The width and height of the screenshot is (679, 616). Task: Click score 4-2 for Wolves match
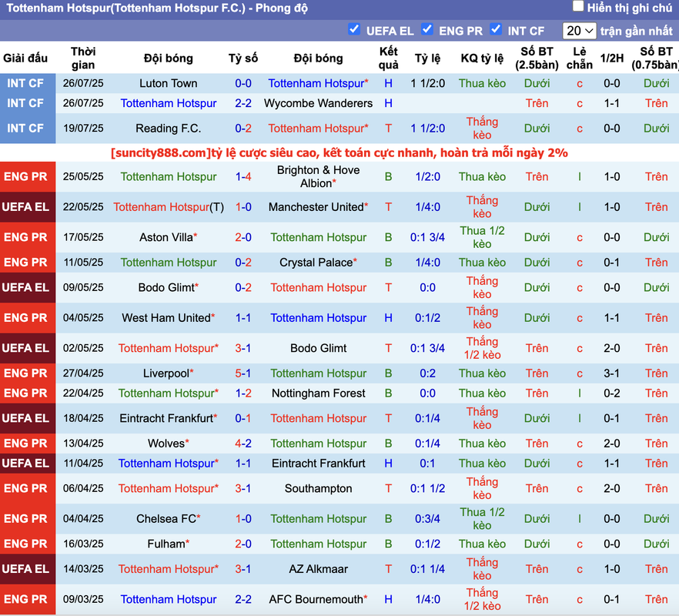pos(243,444)
